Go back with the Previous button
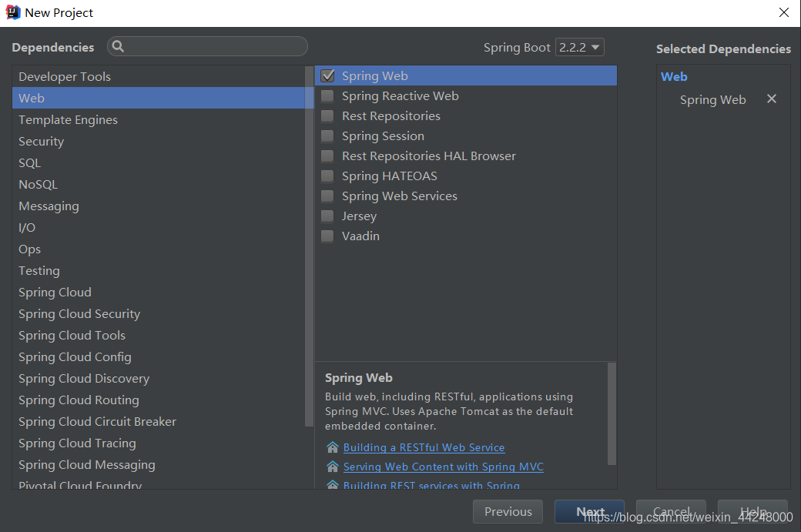The image size is (801, 532). [x=508, y=511]
